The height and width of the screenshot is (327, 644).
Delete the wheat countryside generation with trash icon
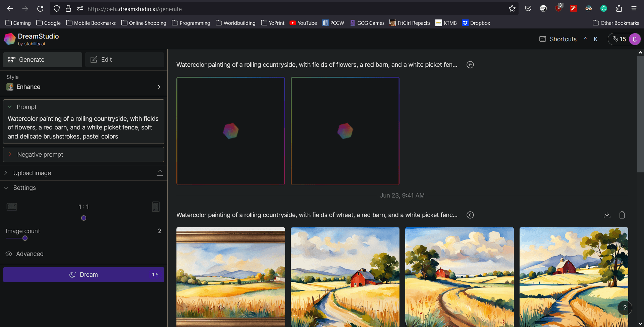(x=622, y=215)
